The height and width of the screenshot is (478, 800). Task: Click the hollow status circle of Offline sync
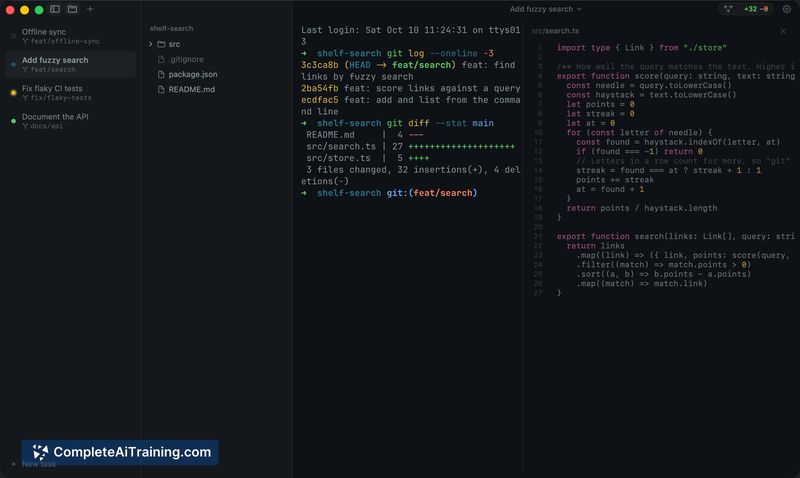tap(13, 36)
